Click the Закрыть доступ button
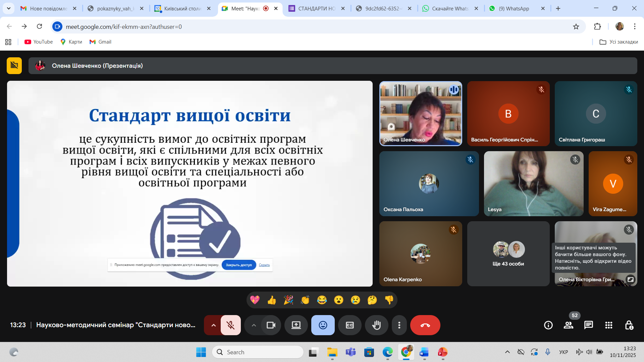 (238, 265)
